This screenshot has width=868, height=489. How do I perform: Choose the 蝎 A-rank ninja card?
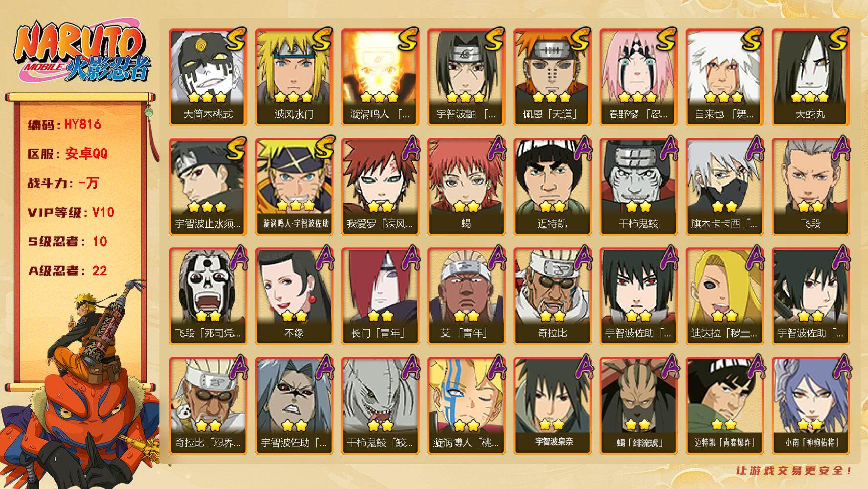466,187
